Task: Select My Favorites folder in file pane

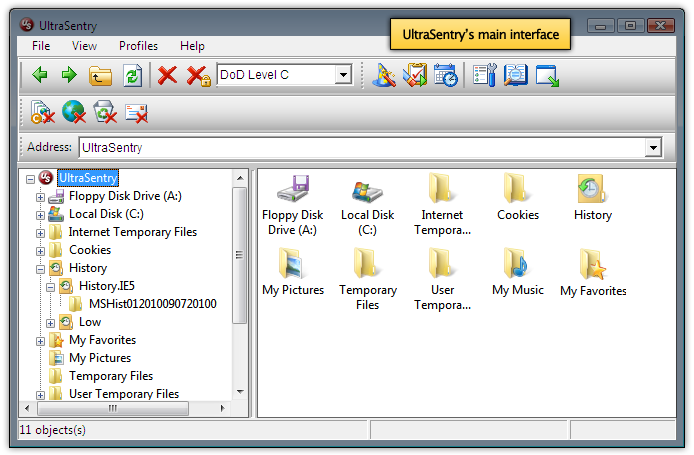Action: (593, 273)
